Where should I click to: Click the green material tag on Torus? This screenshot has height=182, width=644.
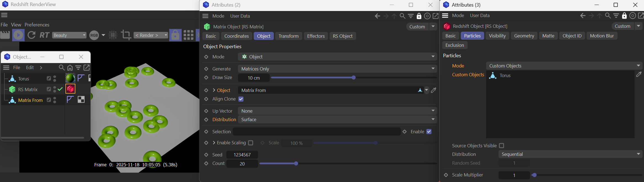[x=70, y=78]
